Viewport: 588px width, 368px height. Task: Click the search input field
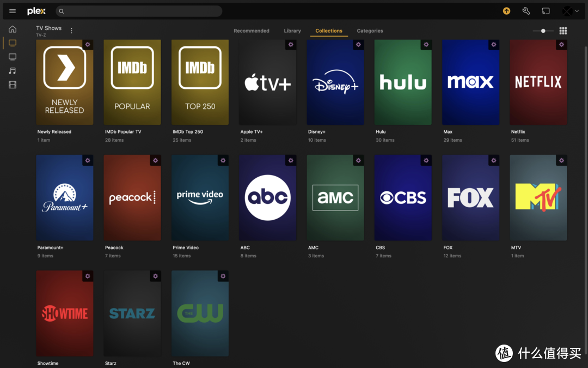pyautogui.click(x=139, y=11)
